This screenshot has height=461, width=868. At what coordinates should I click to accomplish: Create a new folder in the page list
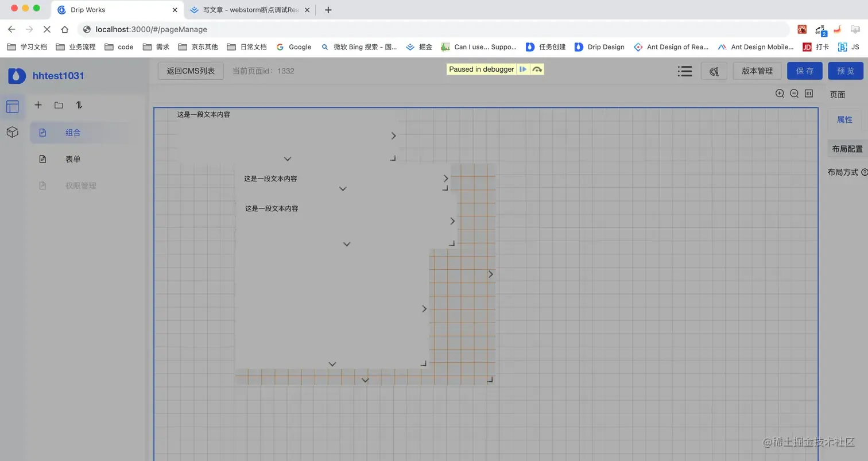coord(59,105)
